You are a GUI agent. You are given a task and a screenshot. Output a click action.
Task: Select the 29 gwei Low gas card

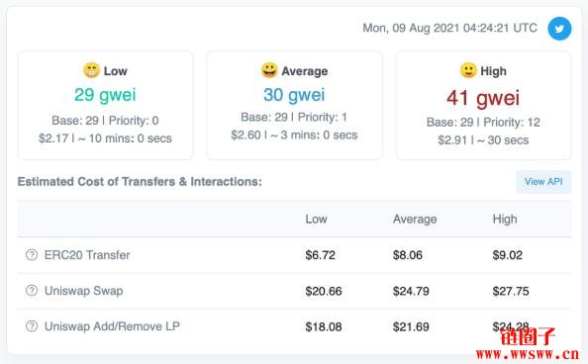pyautogui.click(x=105, y=105)
